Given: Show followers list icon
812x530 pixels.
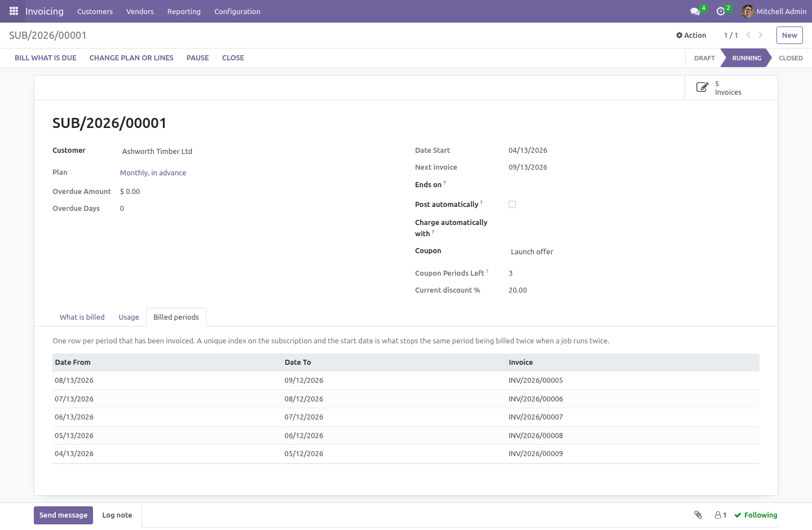Looking at the screenshot, I should 721,515.
